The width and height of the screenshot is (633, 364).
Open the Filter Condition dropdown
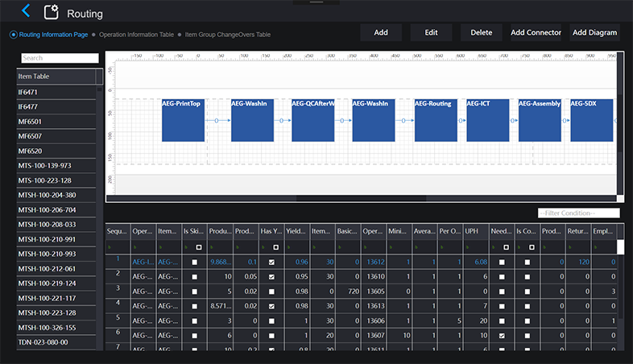pos(578,213)
